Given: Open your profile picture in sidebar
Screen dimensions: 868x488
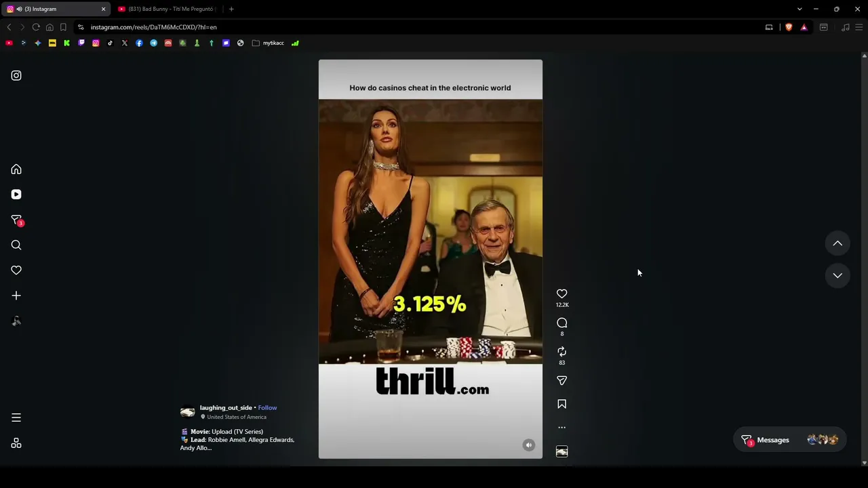Looking at the screenshot, I should click(x=16, y=321).
